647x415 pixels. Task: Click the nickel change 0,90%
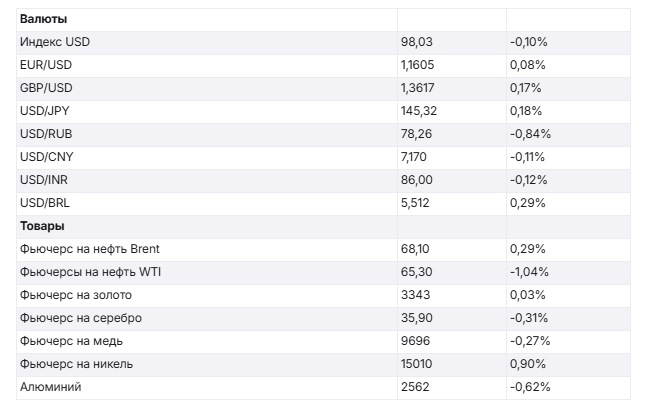click(527, 364)
